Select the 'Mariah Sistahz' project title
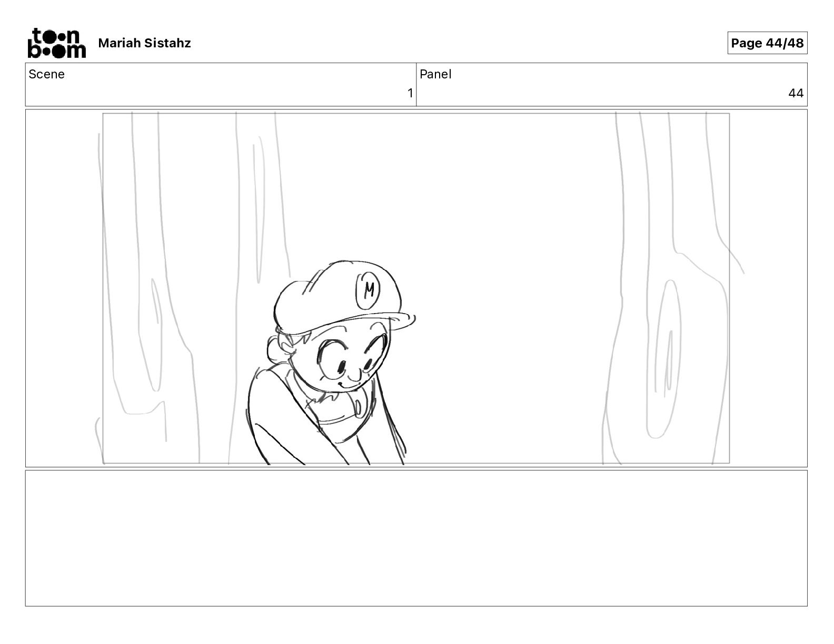834x644 pixels. coord(144,43)
